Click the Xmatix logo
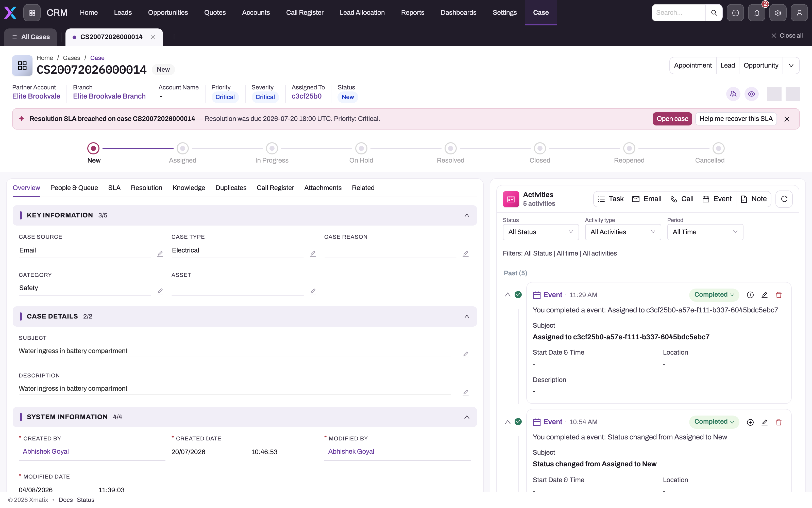 10,13
